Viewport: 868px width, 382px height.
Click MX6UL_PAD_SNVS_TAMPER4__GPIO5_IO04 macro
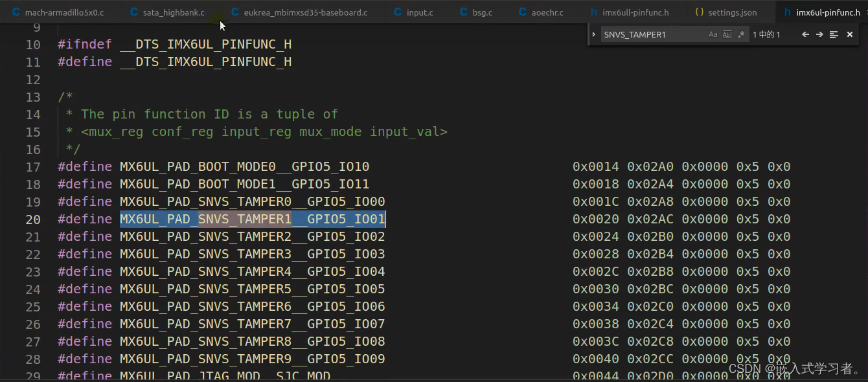253,271
